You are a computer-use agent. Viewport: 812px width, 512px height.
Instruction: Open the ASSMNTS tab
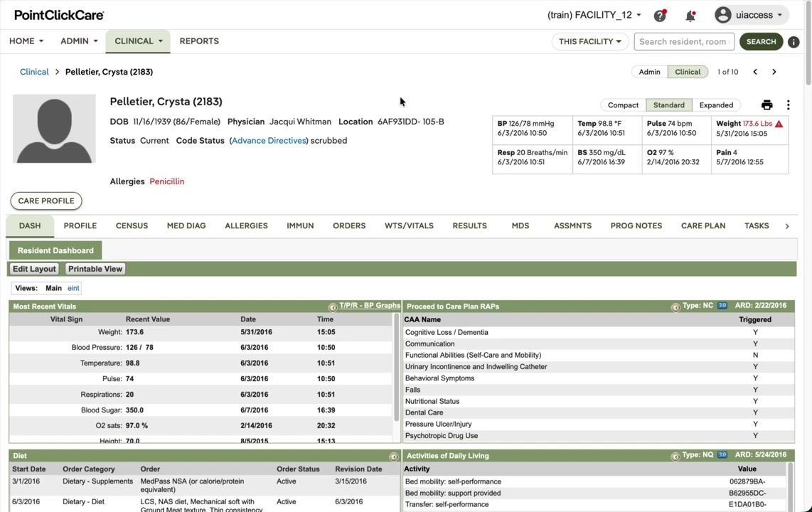coord(573,226)
